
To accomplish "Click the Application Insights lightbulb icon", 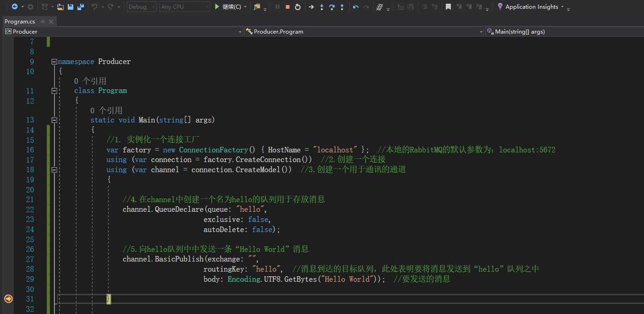I will (500, 6).
